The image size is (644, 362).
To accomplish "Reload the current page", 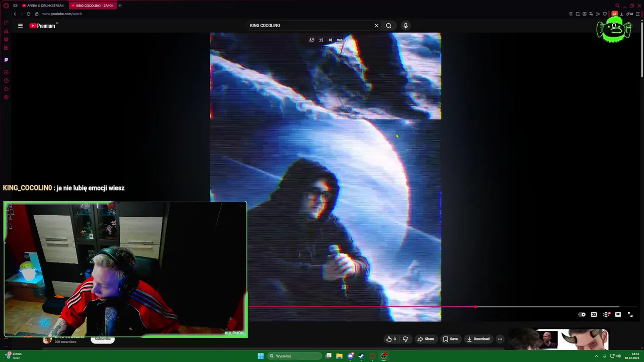I will (x=28, y=14).
